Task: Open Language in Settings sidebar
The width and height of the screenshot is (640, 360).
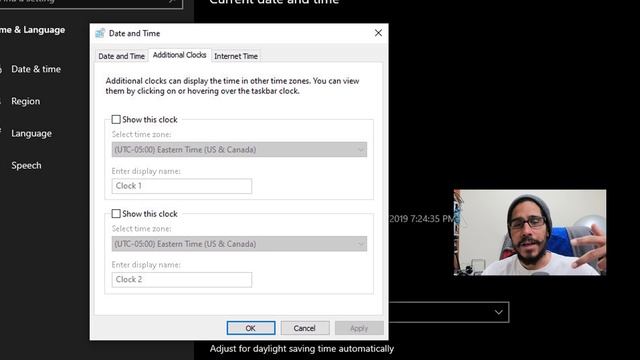Action: (x=31, y=133)
